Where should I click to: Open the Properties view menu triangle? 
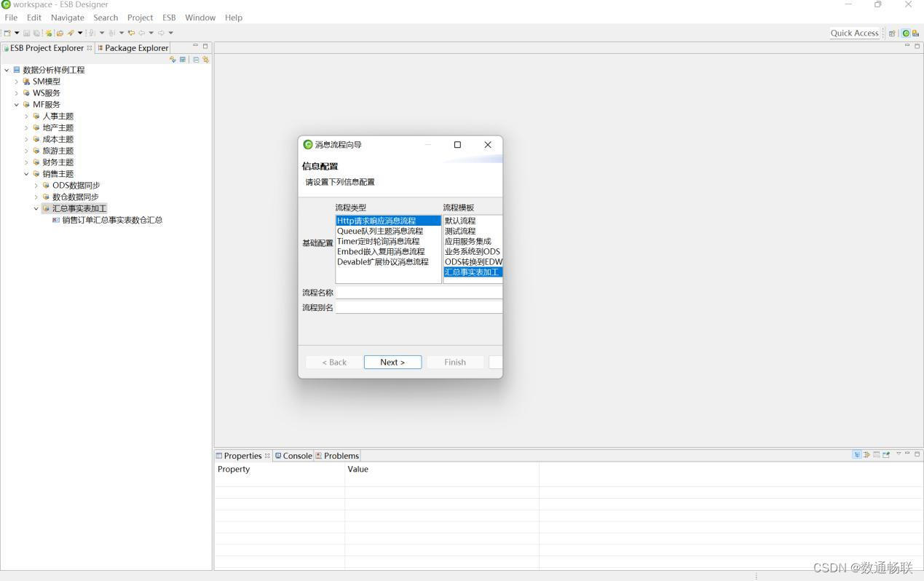(899, 453)
